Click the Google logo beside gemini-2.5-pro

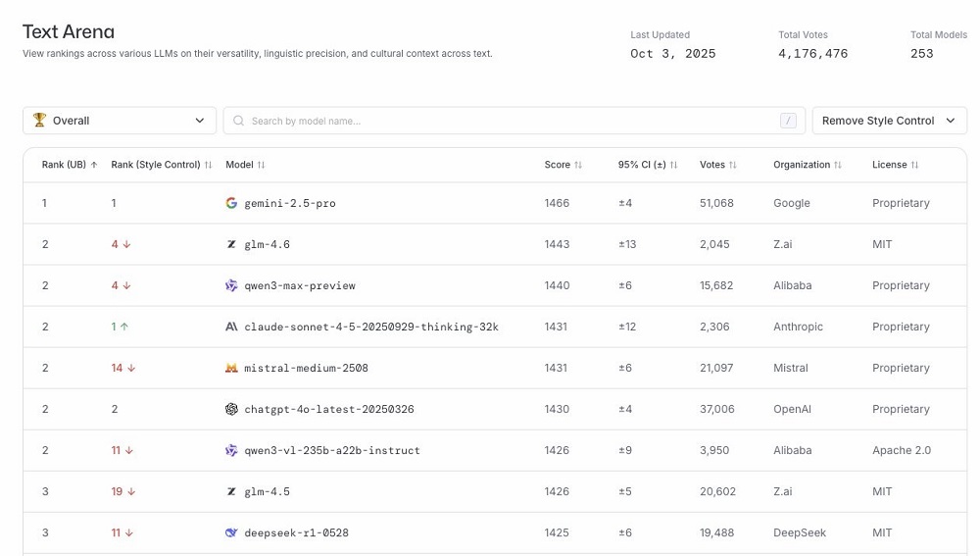click(x=231, y=203)
